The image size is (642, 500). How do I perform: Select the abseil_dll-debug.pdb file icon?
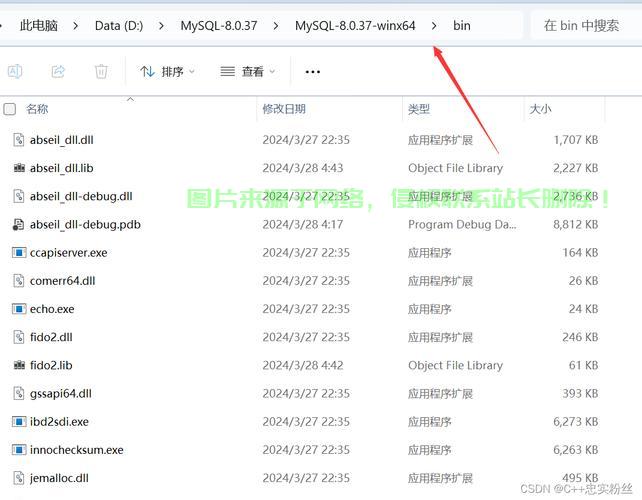pyautogui.click(x=19, y=224)
